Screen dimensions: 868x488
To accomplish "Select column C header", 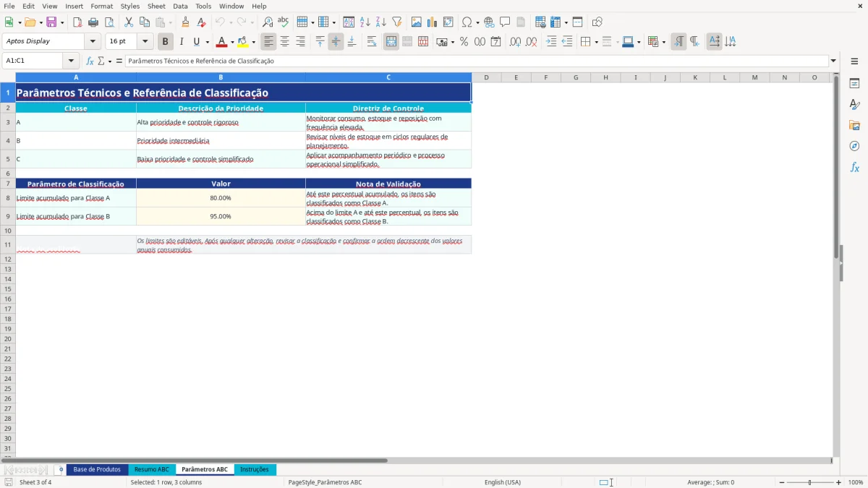I will point(388,77).
